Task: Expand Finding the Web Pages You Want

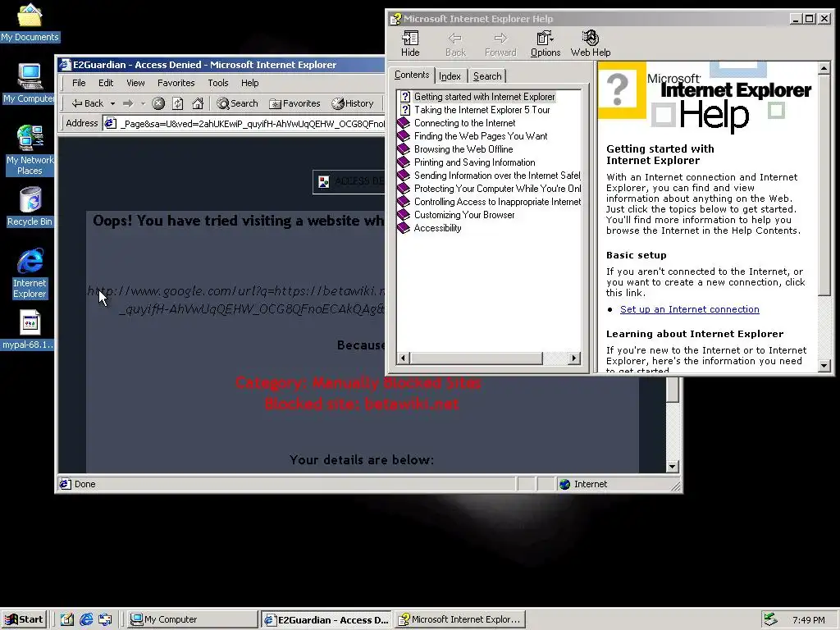Action: (481, 136)
